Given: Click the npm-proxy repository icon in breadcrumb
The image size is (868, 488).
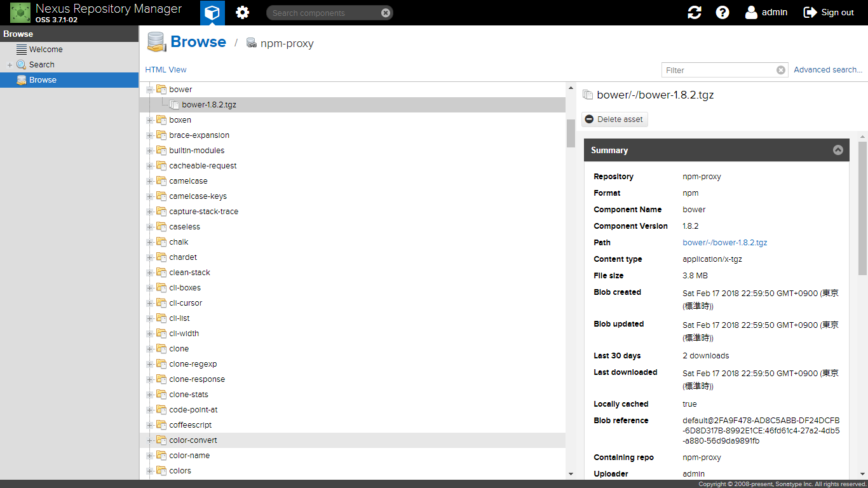Looking at the screenshot, I should (252, 43).
